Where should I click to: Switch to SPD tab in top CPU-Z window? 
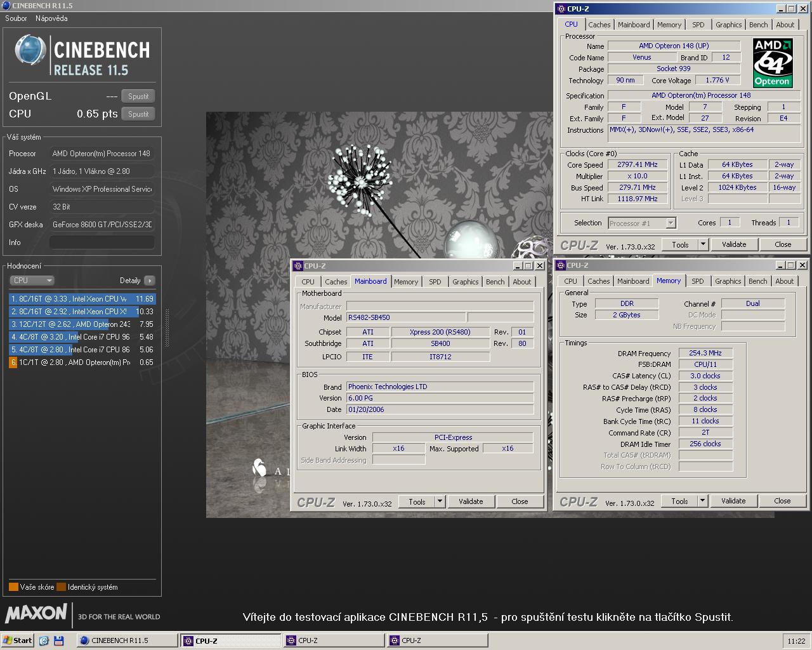pyautogui.click(x=698, y=25)
